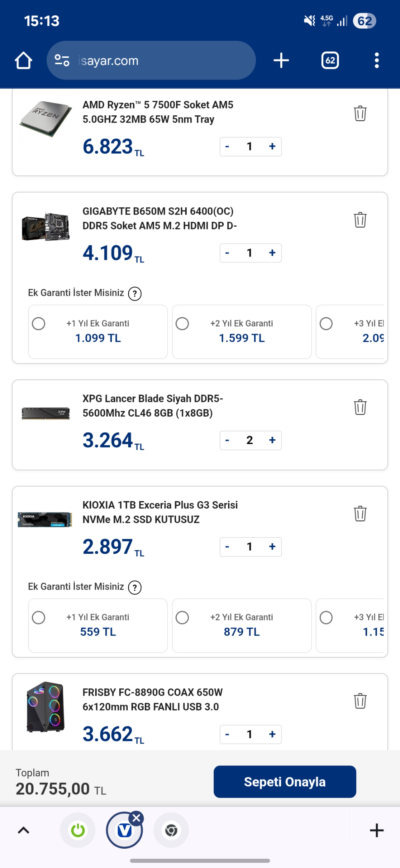Expand the bottom tab strip chevron
The image size is (400, 868).
click(24, 830)
